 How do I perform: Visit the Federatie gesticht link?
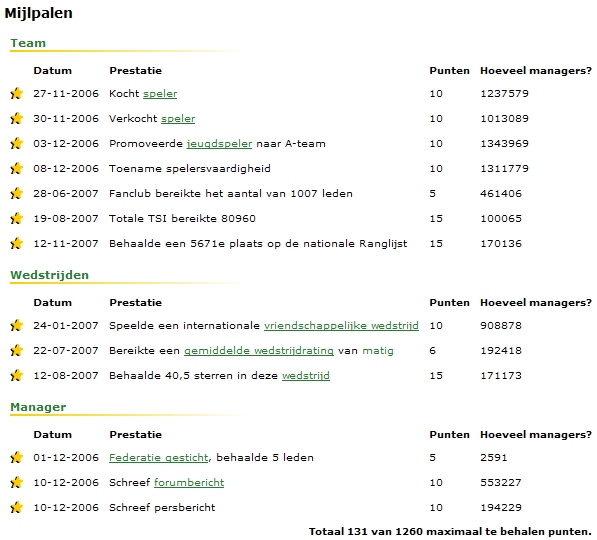coord(159,458)
